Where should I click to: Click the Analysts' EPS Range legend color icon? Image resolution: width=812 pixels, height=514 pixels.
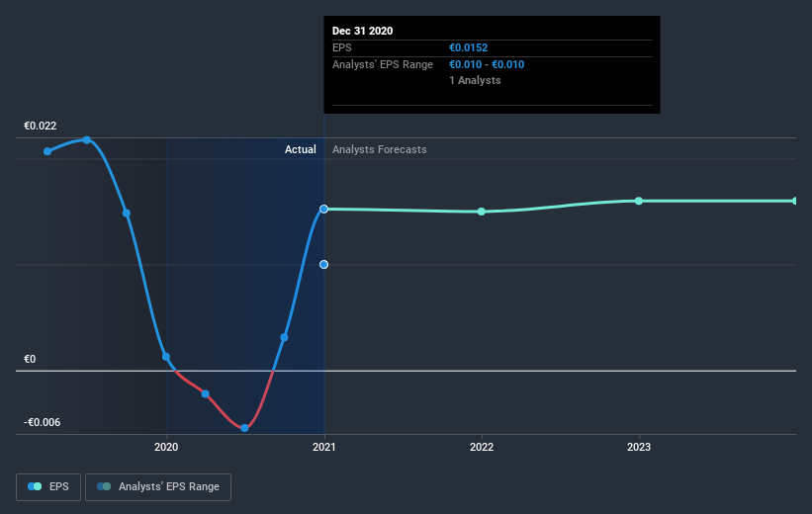click(104, 486)
